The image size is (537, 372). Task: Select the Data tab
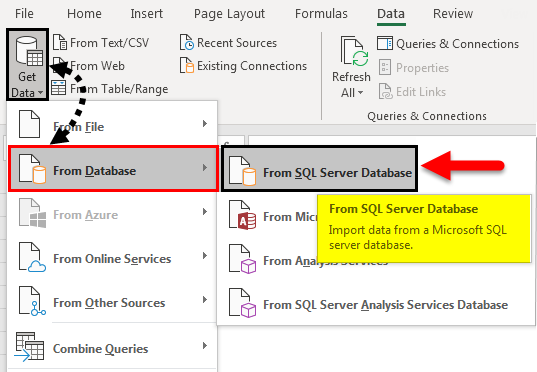391,14
